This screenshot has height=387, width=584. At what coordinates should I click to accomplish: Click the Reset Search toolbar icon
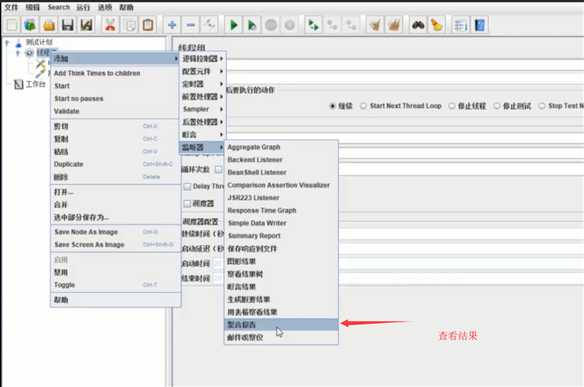[437, 25]
